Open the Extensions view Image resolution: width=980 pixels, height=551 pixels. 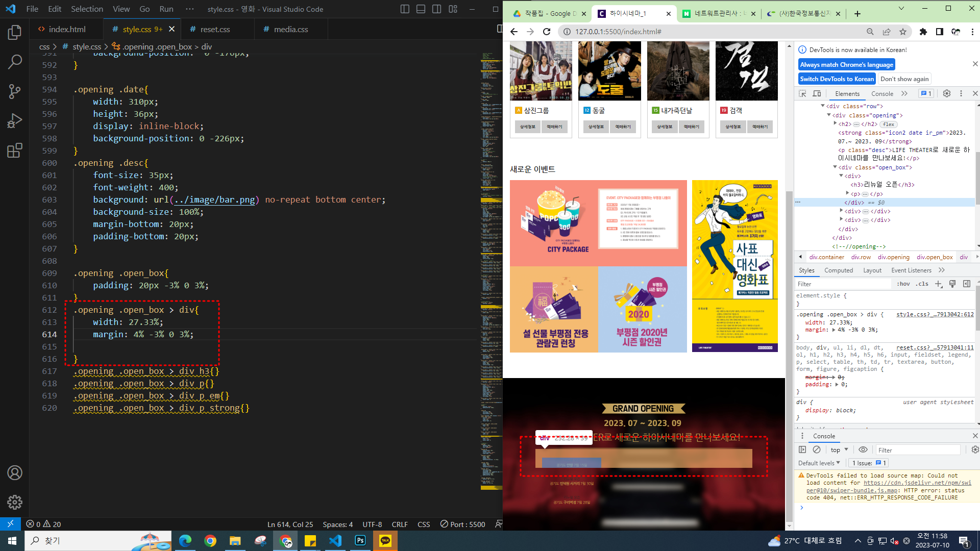pos(15,151)
